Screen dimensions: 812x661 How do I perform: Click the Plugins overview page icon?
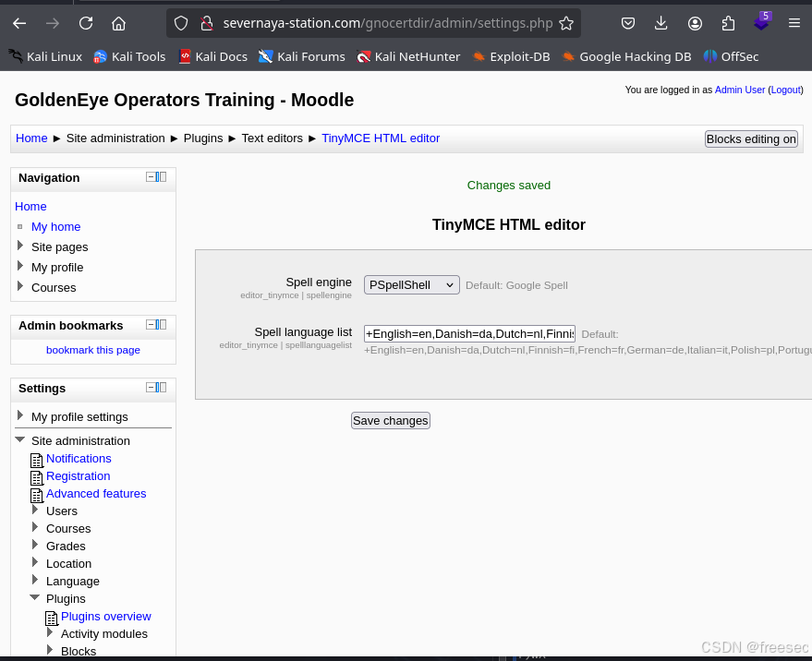coord(51,618)
